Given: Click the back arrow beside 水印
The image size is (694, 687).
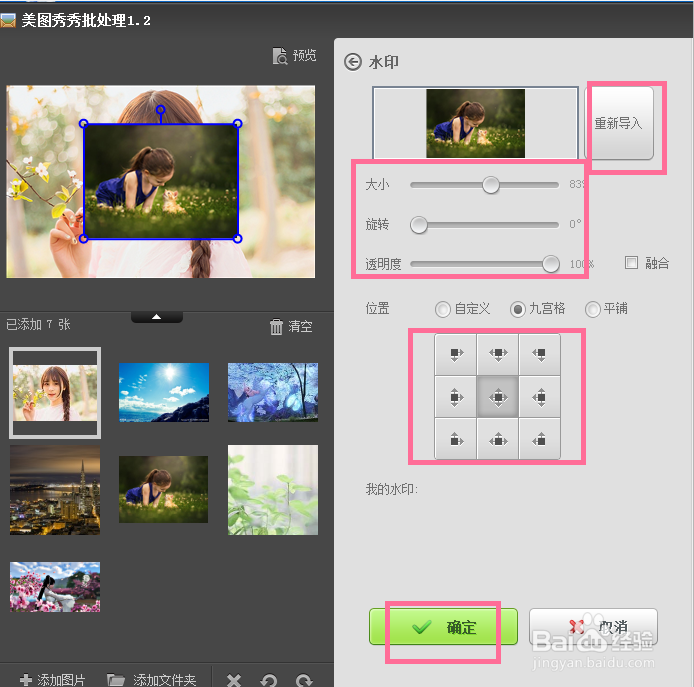Looking at the screenshot, I should tap(353, 62).
